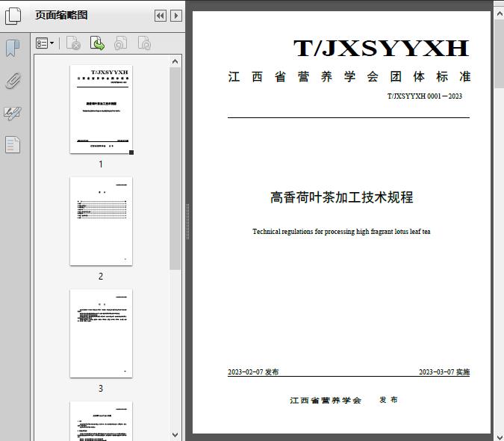The width and height of the screenshot is (504, 441).
Task: Open the thumbnail options dropdown menu
Action: [45, 43]
